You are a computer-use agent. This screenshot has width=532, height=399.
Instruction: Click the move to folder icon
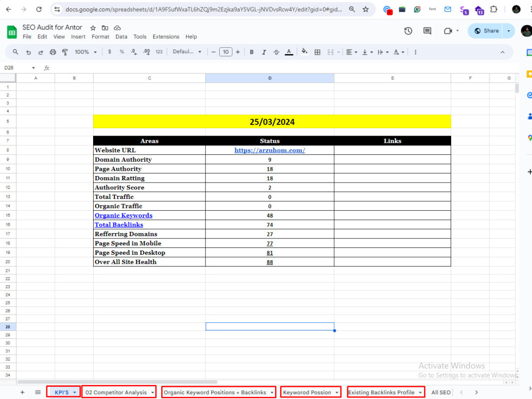click(105, 28)
